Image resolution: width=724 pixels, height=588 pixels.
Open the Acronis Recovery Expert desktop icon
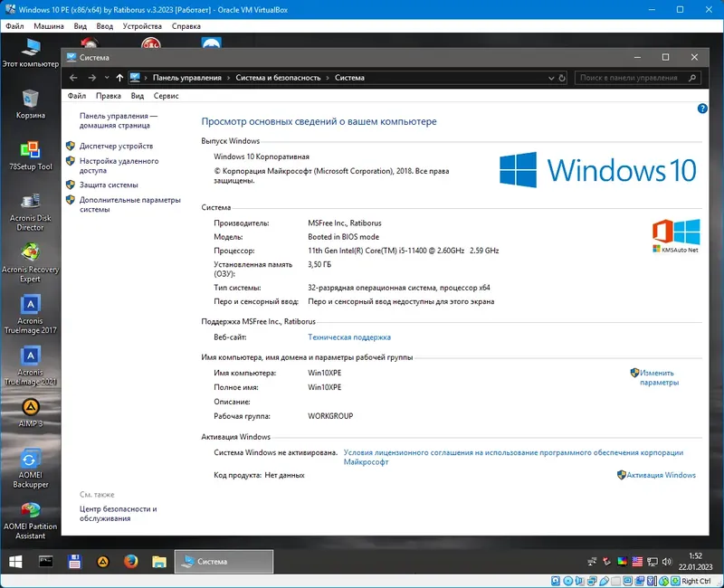pos(31,263)
